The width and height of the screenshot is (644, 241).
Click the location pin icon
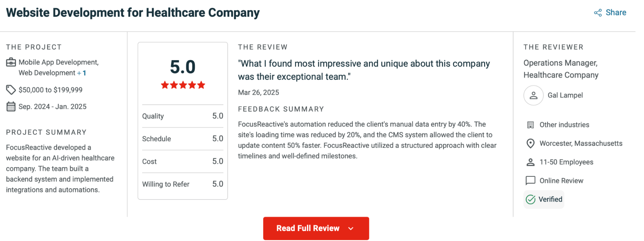530,144
